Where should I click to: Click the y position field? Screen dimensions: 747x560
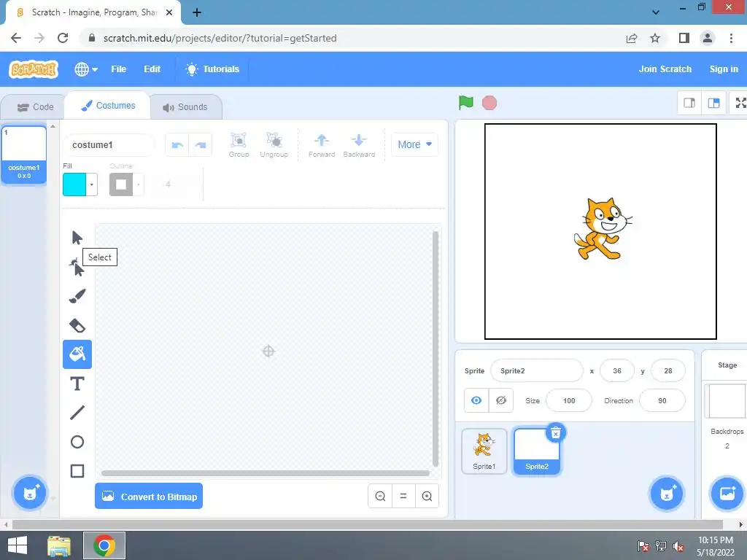(x=668, y=370)
